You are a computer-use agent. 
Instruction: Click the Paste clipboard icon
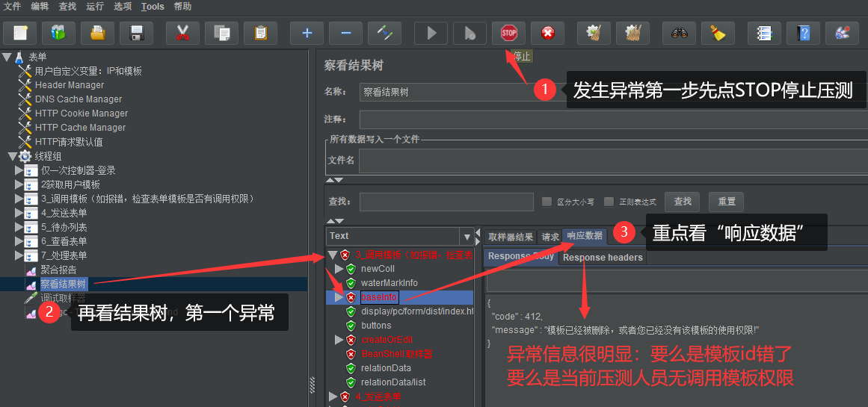(x=260, y=33)
